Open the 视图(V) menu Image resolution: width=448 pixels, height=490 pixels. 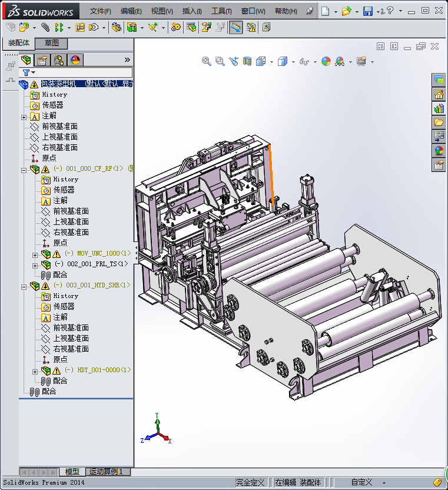pyautogui.click(x=162, y=11)
